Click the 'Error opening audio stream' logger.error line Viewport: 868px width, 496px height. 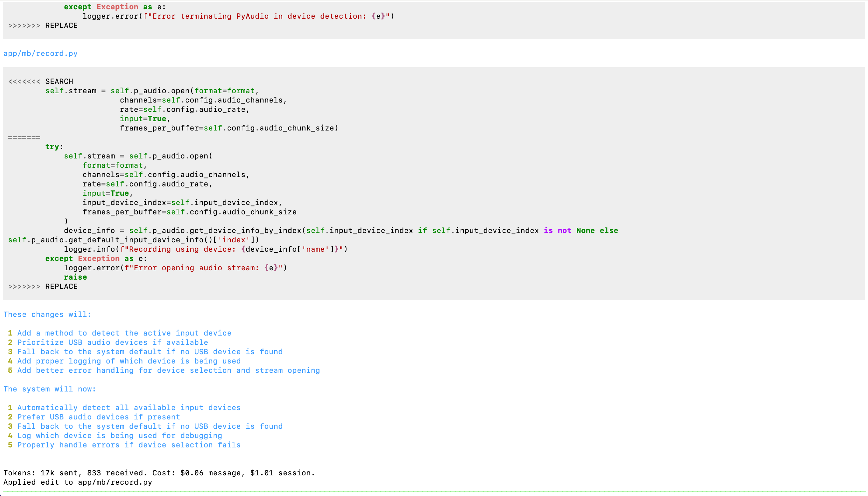coord(175,268)
